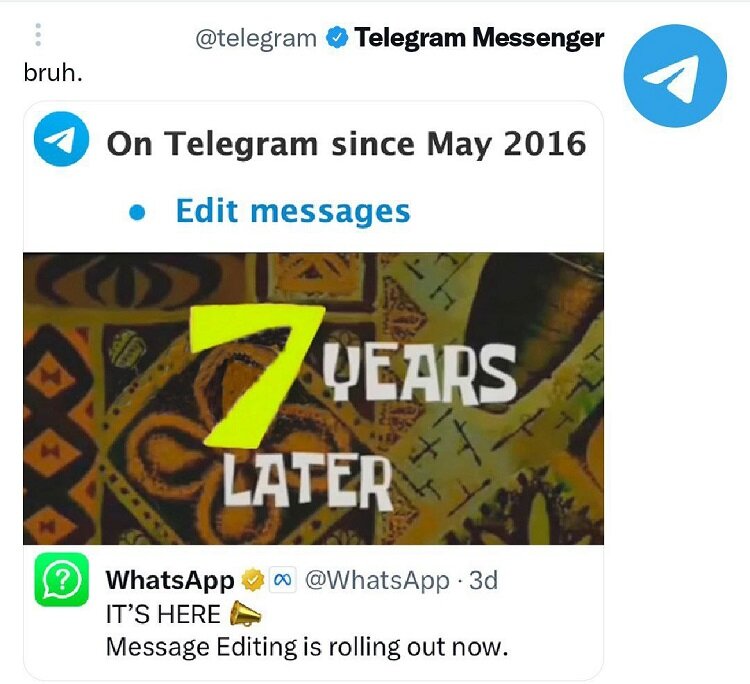The height and width of the screenshot is (684, 750).
Task: Open the 7 Years Later meme image
Action: click(313, 398)
